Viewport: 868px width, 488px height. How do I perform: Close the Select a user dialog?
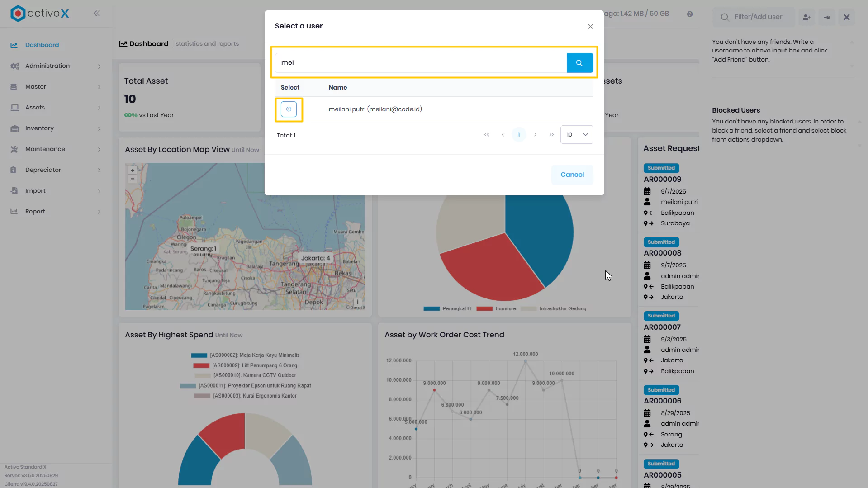(590, 27)
